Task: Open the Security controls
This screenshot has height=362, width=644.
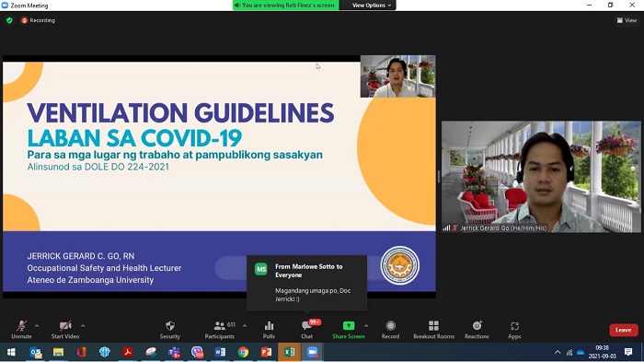Action: (170, 330)
